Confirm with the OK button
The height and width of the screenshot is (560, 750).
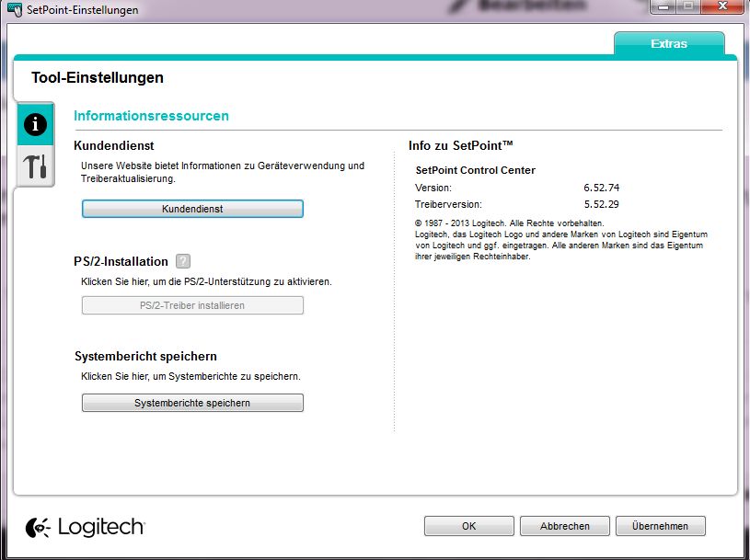468,526
